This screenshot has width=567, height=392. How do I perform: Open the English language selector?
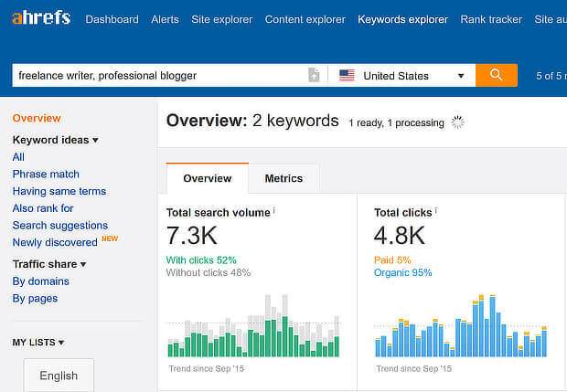pos(59,376)
